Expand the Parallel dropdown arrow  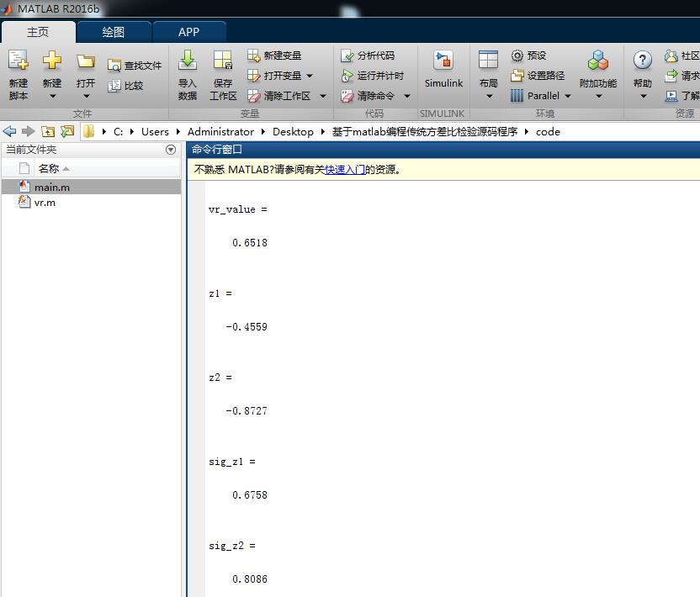[567, 96]
